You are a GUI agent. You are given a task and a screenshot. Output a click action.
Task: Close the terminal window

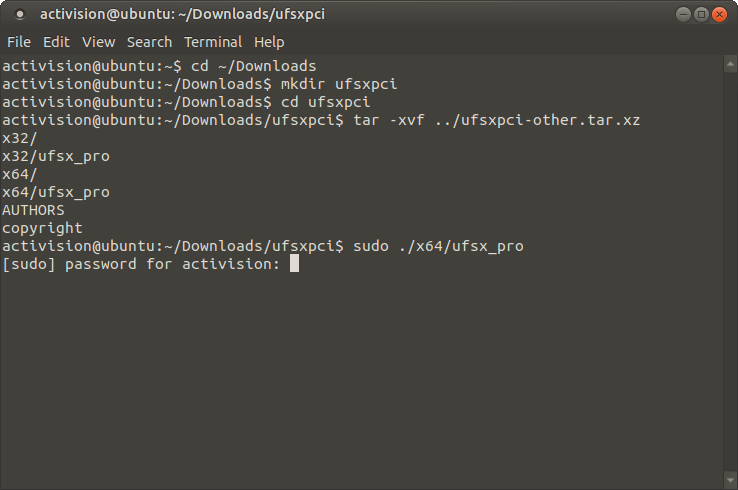tap(719, 15)
